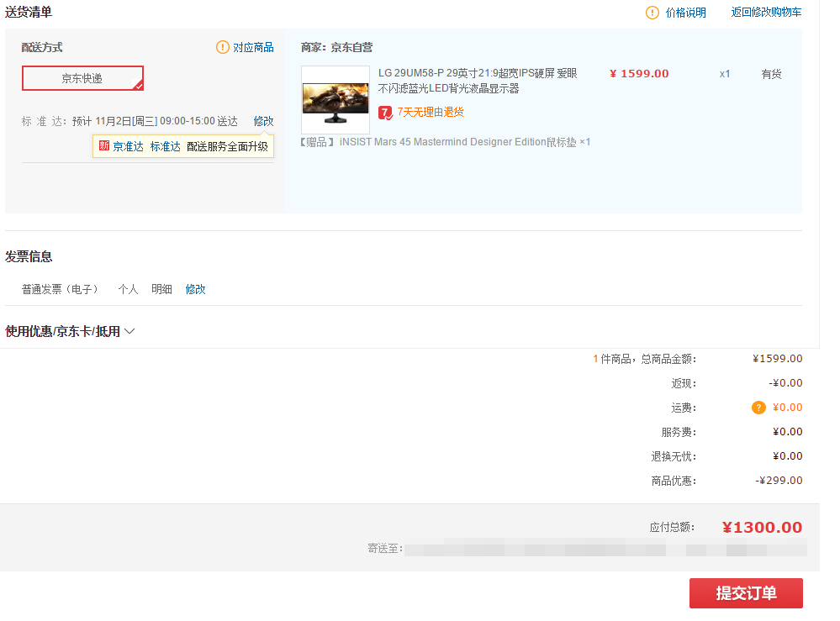Click the 提交订单 button
This screenshot has height=621, width=840.
coord(746,593)
